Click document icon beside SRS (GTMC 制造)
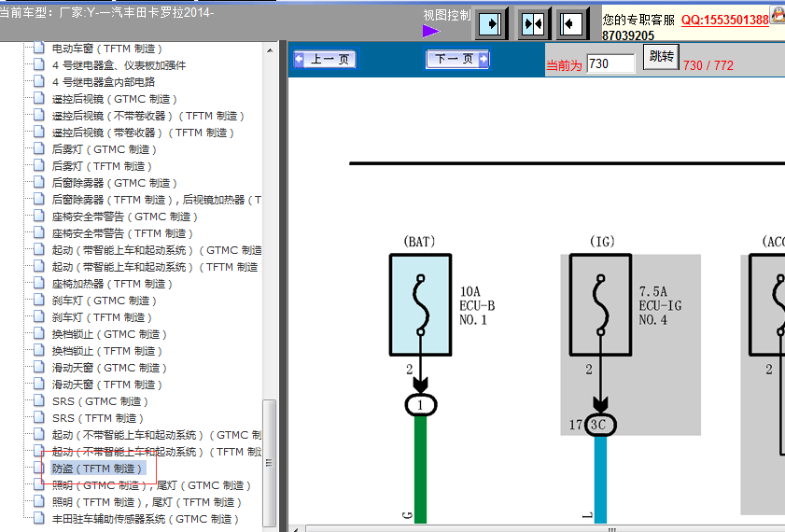The image size is (785, 532). [x=39, y=401]
